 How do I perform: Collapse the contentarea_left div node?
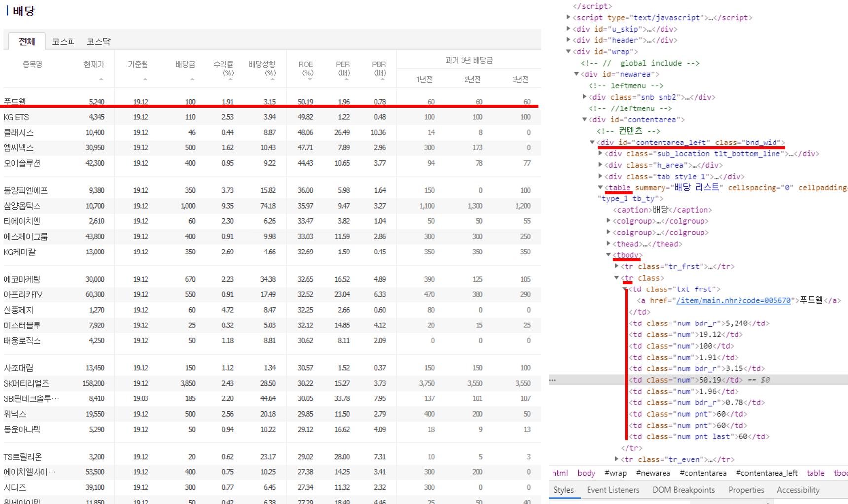click(592, 142)
